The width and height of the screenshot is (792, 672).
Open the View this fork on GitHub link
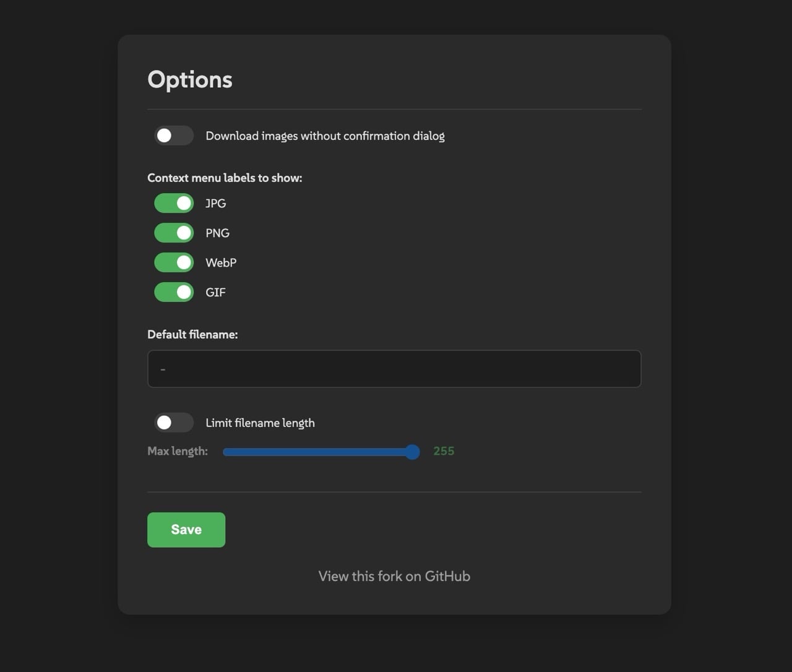click(394, 576)
